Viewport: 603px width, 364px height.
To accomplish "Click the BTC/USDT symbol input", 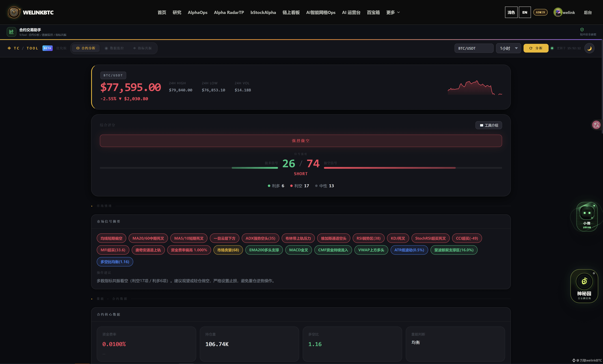I will point(474,48).
